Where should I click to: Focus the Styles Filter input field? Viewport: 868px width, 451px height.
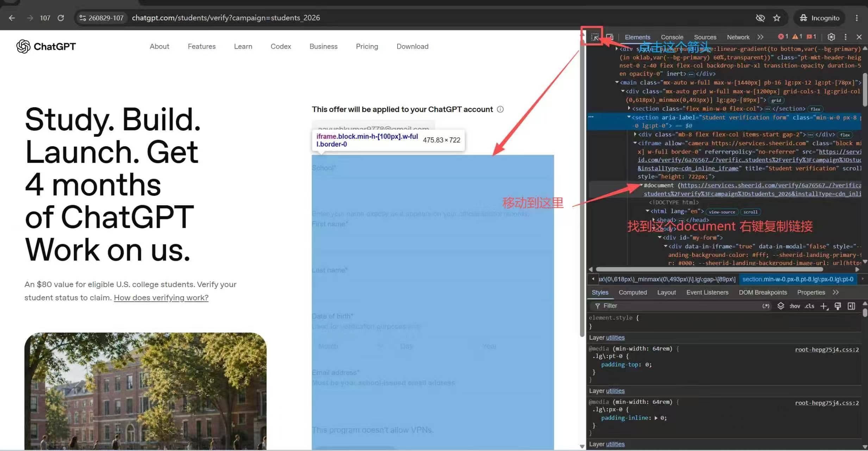pos(680,306)
